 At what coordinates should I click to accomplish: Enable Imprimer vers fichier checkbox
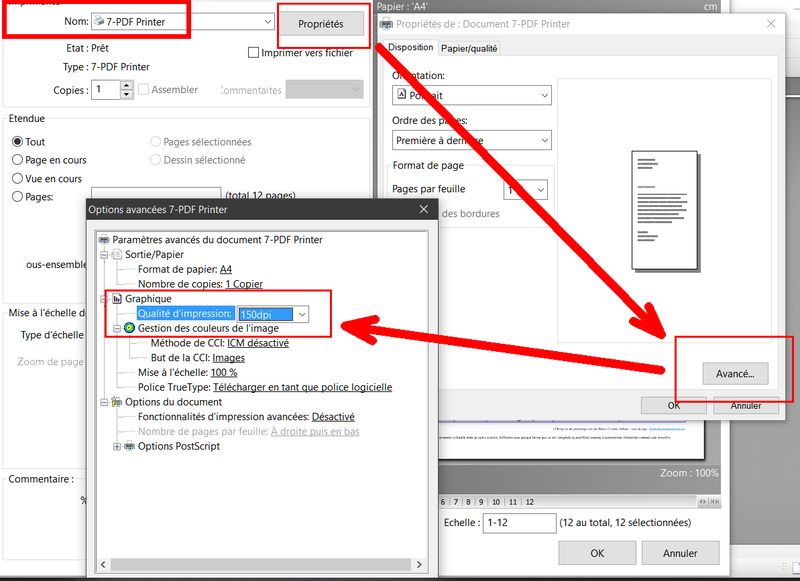[x=253, y=53]
